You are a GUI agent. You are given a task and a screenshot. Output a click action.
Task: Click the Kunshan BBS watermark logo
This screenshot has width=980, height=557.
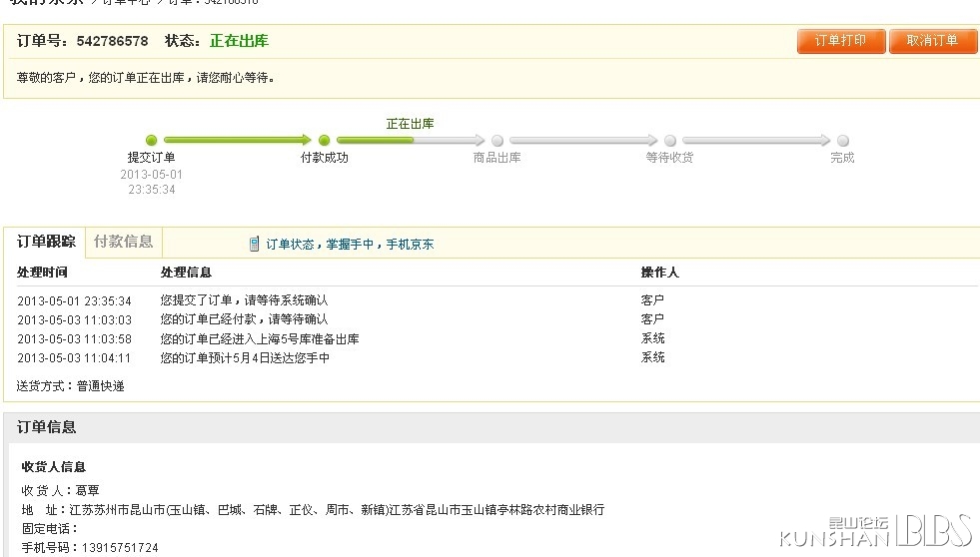point(874,531)
